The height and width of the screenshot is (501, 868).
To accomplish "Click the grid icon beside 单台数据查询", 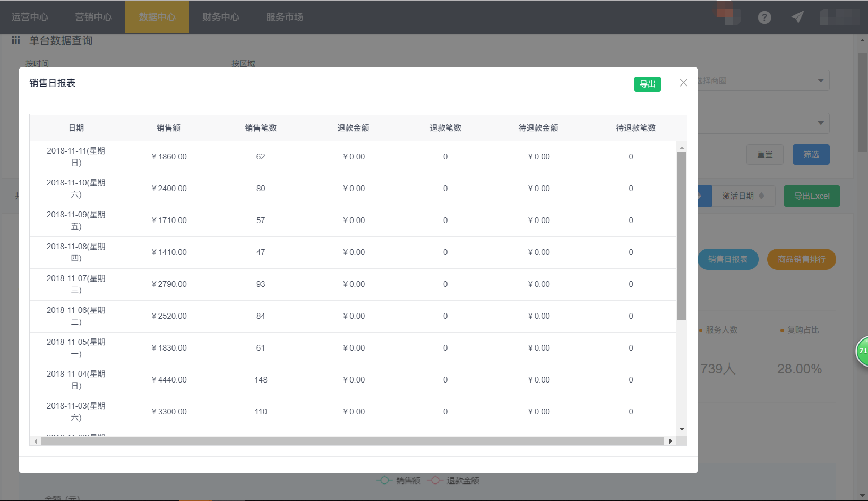I will tap(16, 40).
